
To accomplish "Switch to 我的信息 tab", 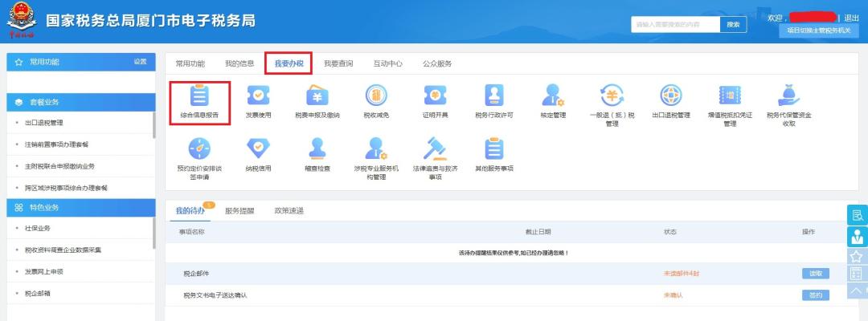I will click(x=240, y=63).
